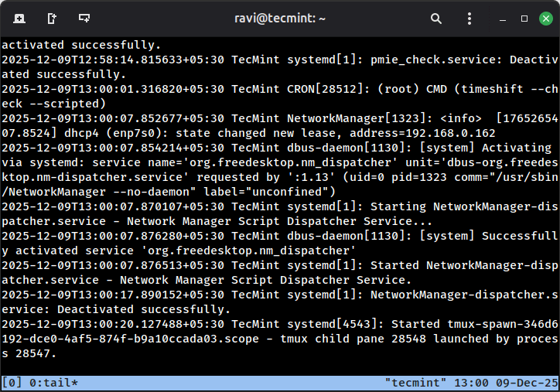
Task: Click the IP 'address=192.168.0.162' text
Action: coord(422,133)
